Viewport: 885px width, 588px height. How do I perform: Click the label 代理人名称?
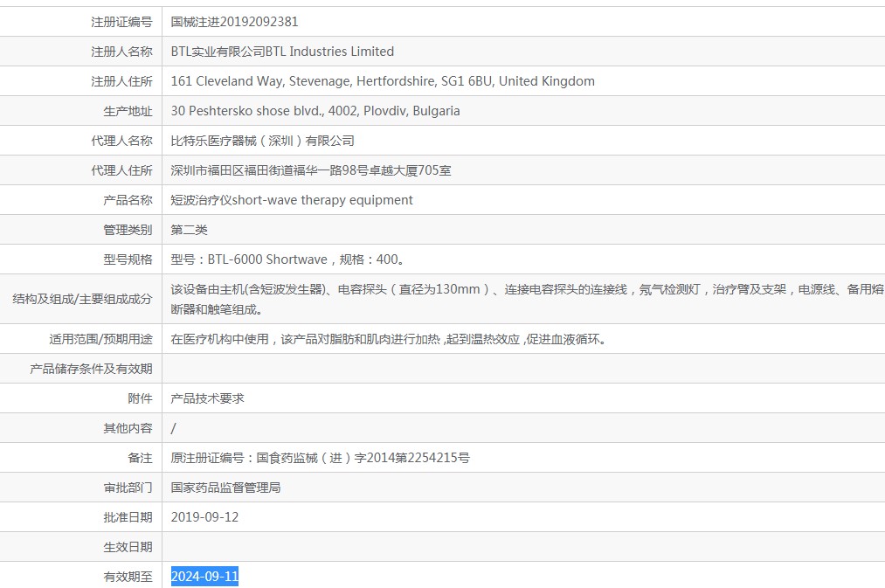tap(122, 141)
